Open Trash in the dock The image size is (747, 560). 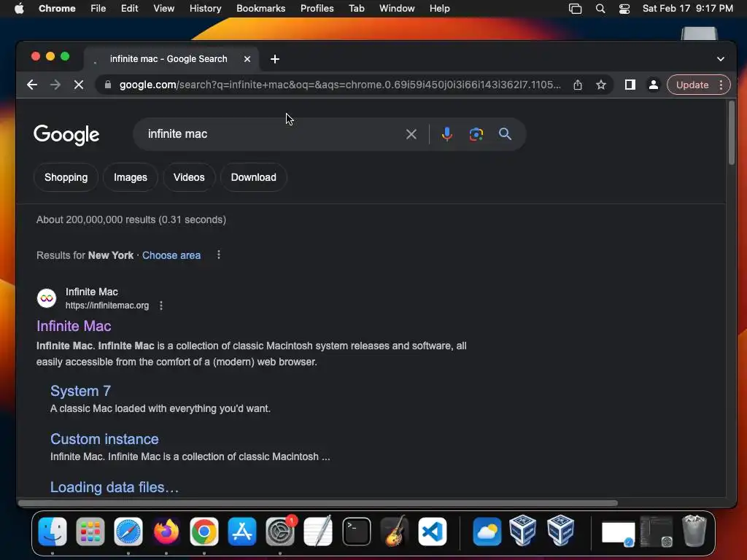coord(694,531)
